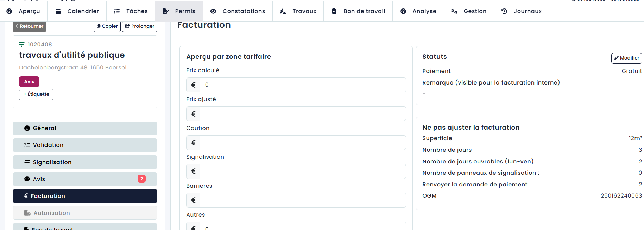
Task: Click the Travaux digging worker icon
Action: pyautogui.click(x=283, y=11)
